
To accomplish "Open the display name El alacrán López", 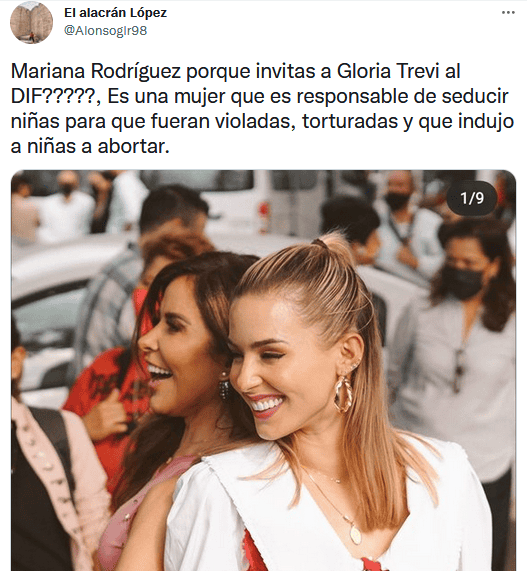I will pyautogui.click(x=115, y=13).
